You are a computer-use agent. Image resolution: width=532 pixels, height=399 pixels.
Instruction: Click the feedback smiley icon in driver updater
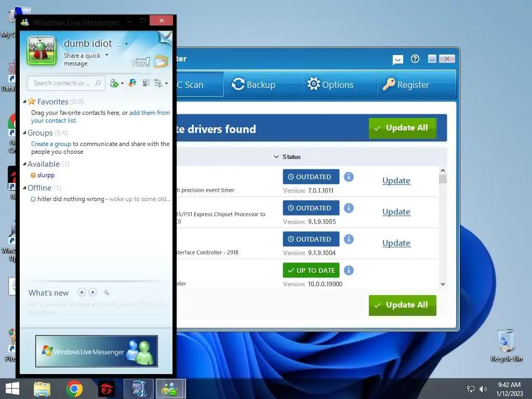[x=397, y=60]
